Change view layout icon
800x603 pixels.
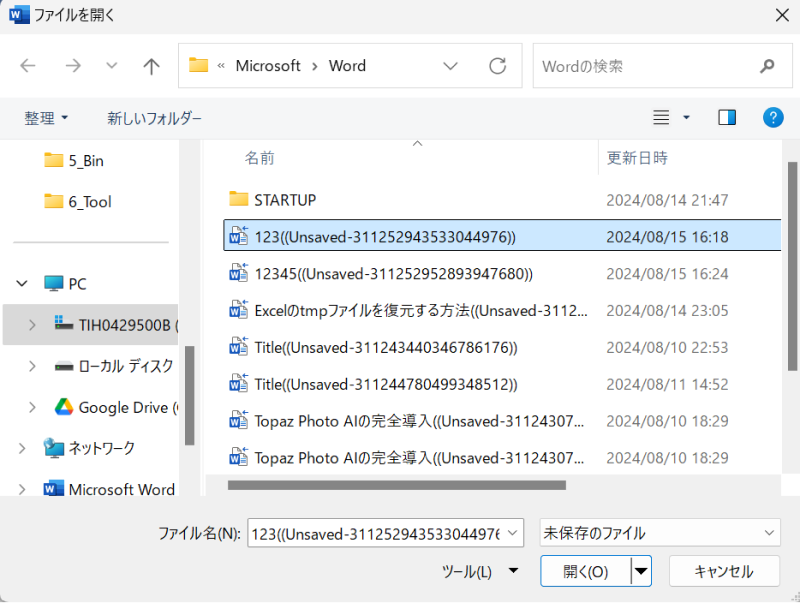point(661,117)
